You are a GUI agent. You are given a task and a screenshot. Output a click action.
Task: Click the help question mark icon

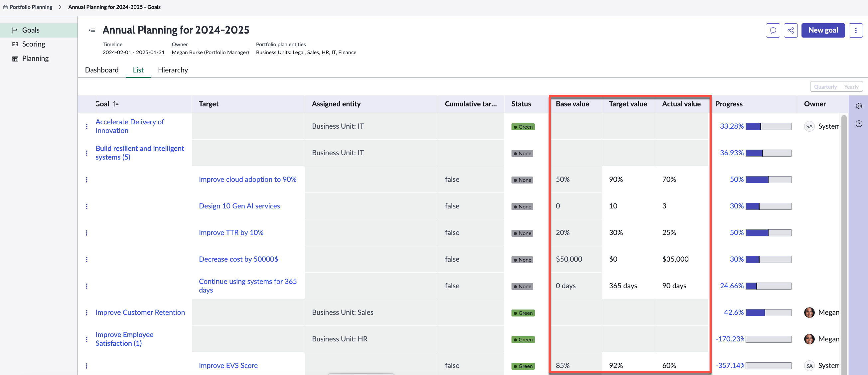pos(859,123)
